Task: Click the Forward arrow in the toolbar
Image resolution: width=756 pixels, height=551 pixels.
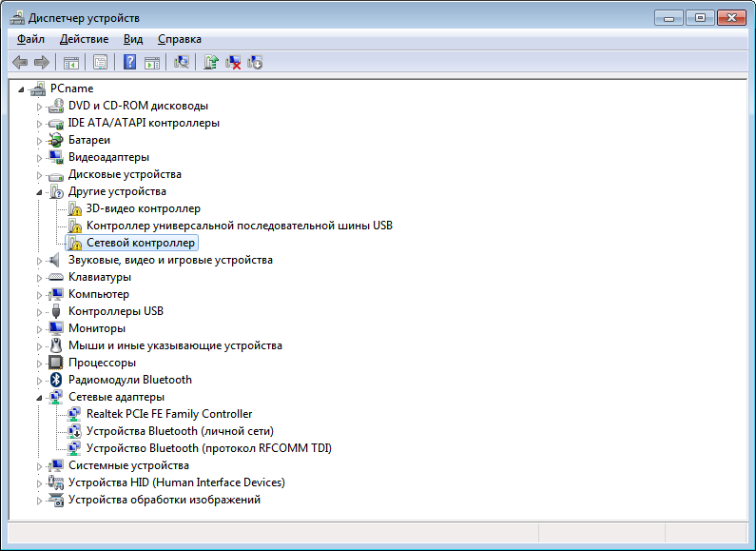Action: coord(42,62)
